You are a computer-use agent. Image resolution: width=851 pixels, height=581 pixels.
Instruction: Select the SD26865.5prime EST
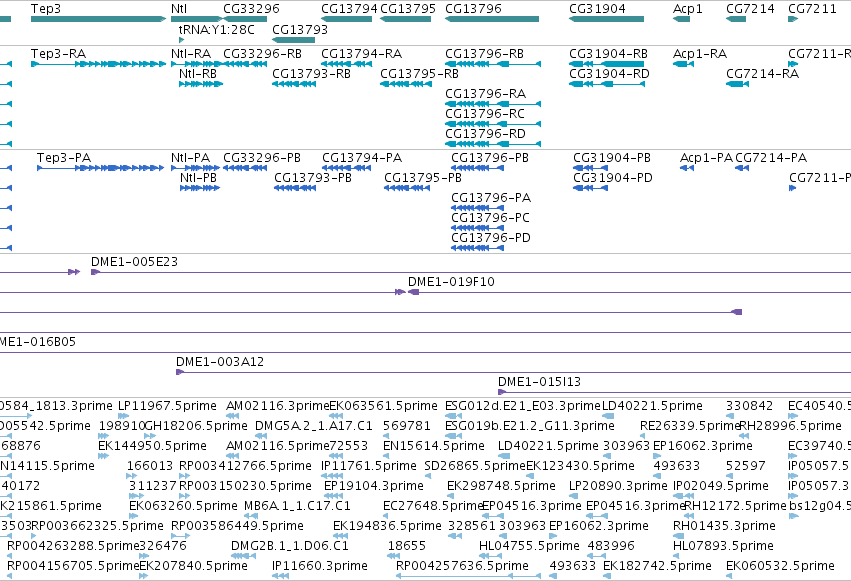click(x=428, y=476)
